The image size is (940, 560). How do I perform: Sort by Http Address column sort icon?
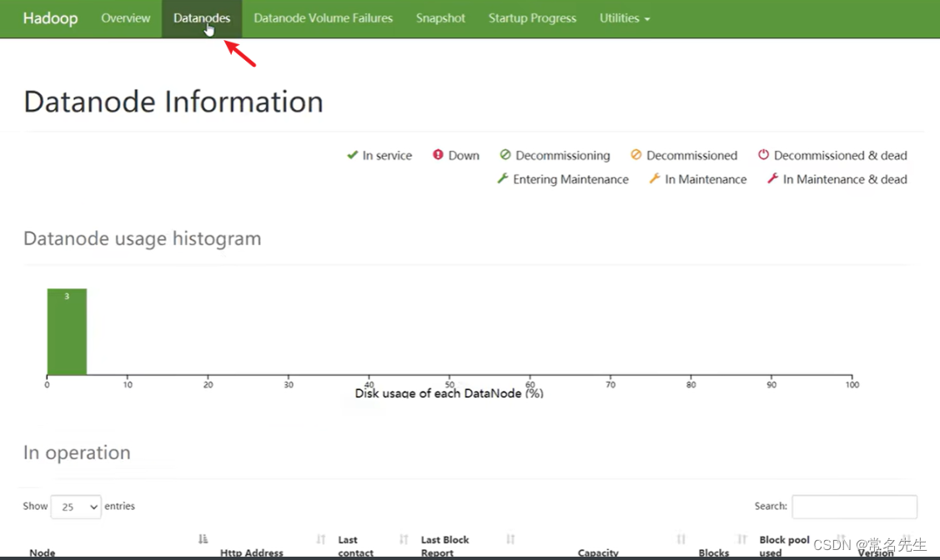[321, 539]
